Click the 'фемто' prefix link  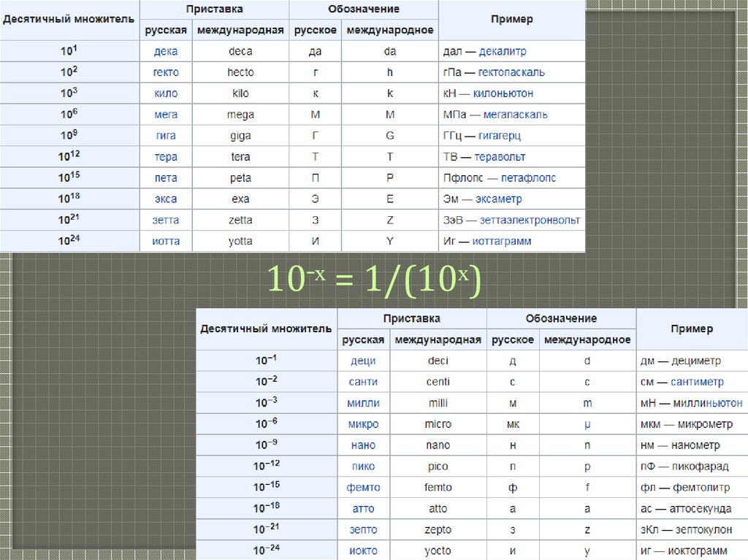[363, 487]
